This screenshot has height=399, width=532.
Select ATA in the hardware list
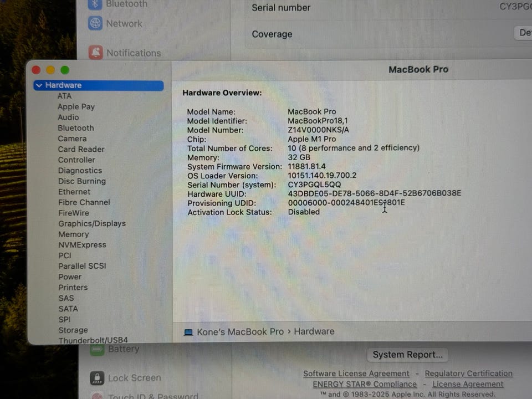(64, 96)
